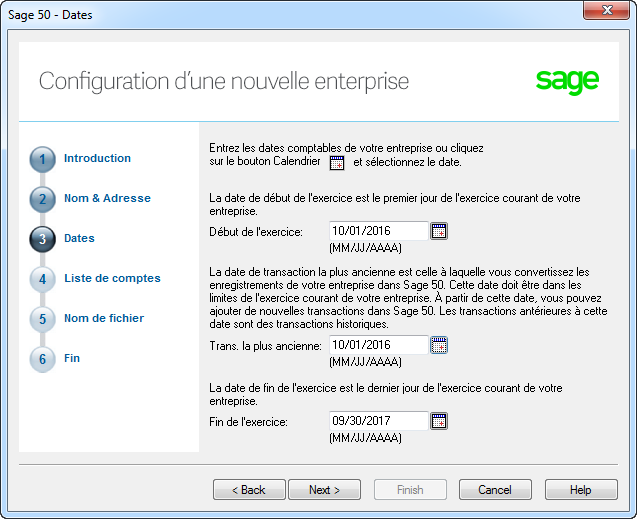Select the Liste de comptes step
This screenshot has height=519, width=637.
click(112, 278)
